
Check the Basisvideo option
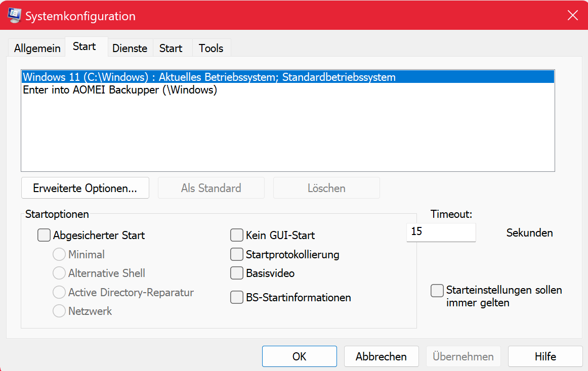pos(237,273)
